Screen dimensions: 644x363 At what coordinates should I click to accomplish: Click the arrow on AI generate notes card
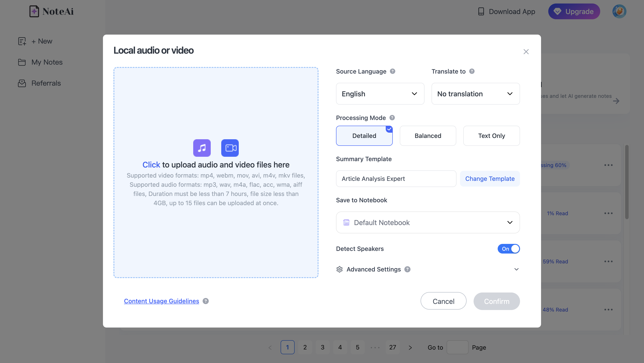(x=616, y=101)
